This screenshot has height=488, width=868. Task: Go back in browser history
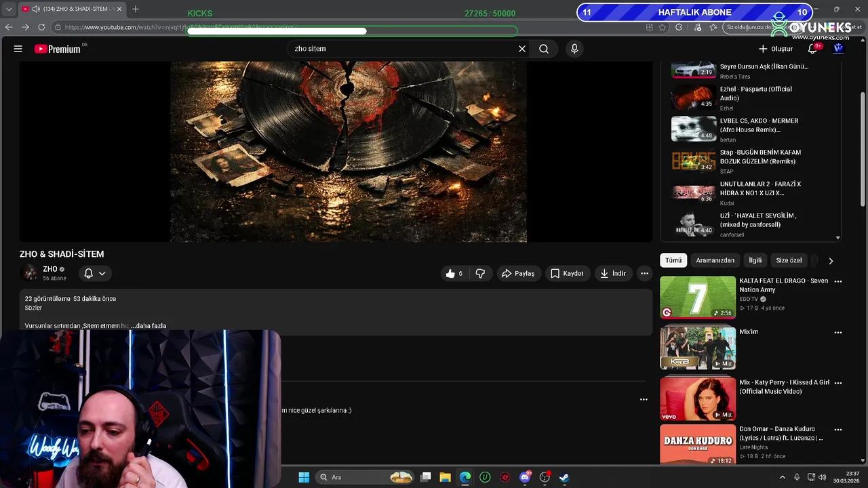[x=9, y=27]
